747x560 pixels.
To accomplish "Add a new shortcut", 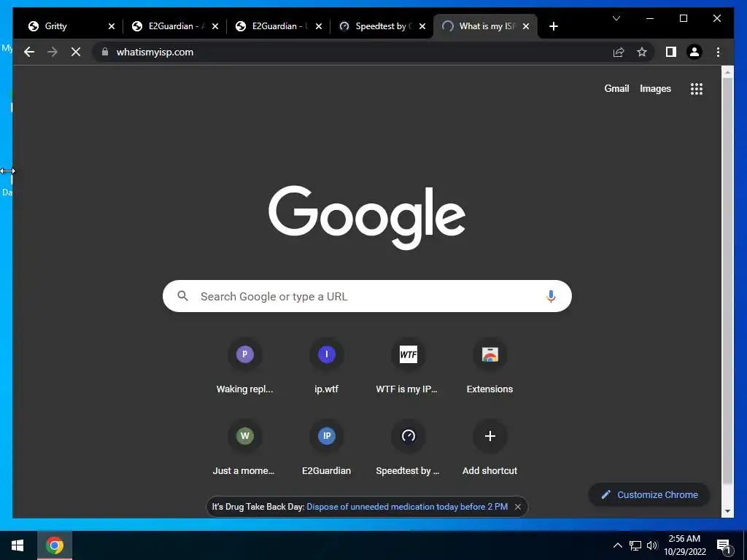I will click(489, 448).
